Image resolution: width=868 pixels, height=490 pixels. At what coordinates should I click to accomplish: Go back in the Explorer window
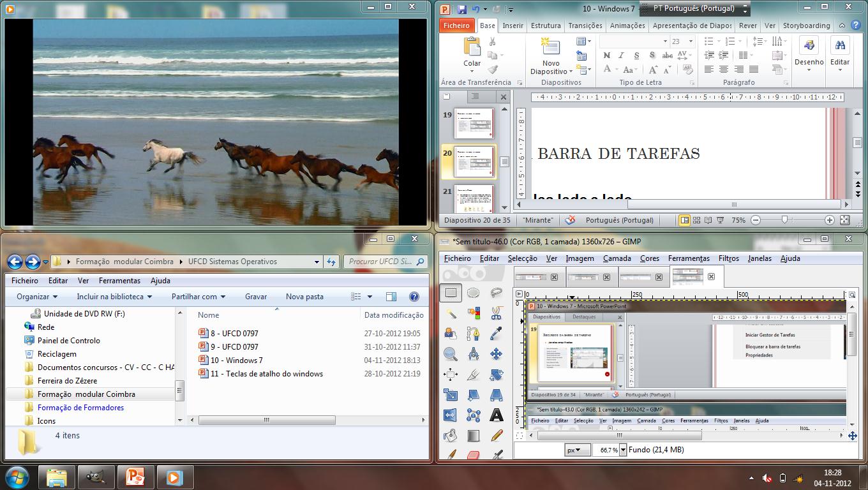[x=15, y=262]
